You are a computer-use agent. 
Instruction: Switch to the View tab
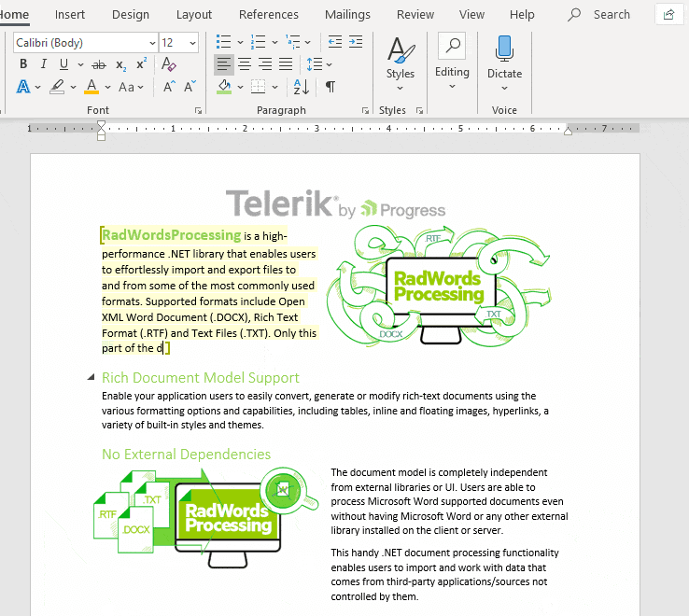coord(471,15)
